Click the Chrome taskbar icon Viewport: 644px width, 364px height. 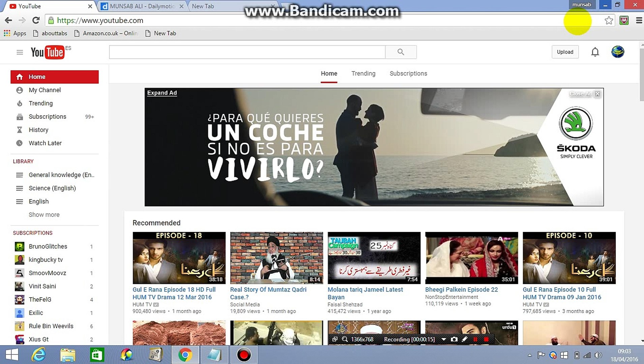pyautogui.click(x=185, y=355)
